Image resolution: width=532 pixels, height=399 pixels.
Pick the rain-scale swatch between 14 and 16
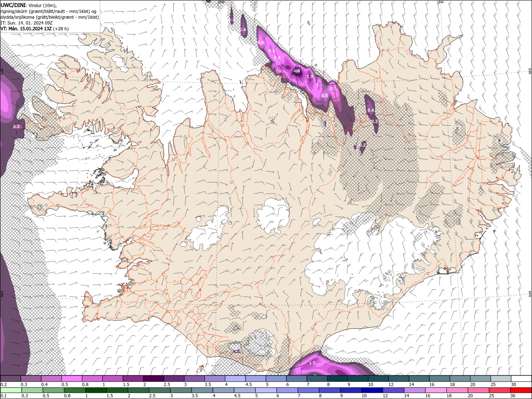click(x=414, y=390)
